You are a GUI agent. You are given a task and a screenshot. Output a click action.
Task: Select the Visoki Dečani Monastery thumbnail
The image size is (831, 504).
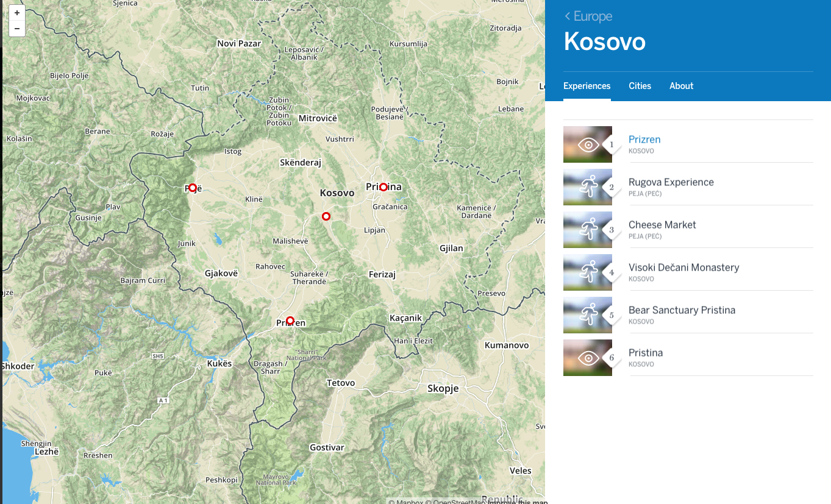pyautogui.click(x=588, y=272)
